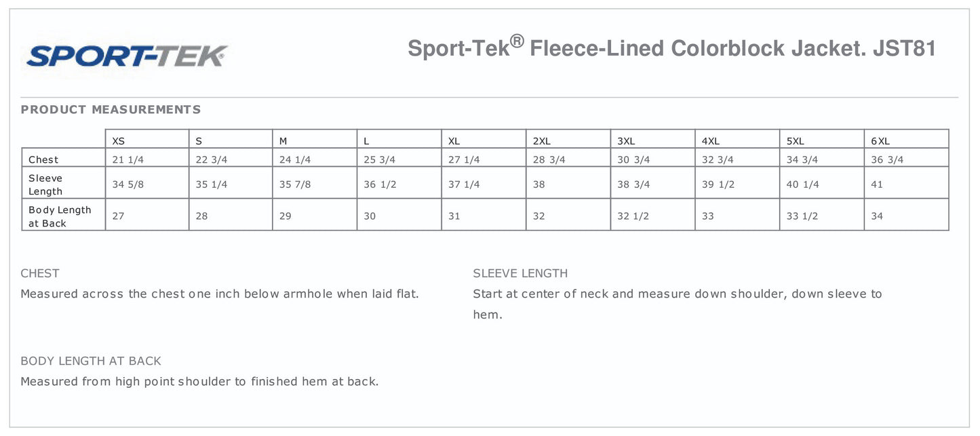Select the Body Length at Back row label
This screenshot has height=436, width=980.
(60, 216)
